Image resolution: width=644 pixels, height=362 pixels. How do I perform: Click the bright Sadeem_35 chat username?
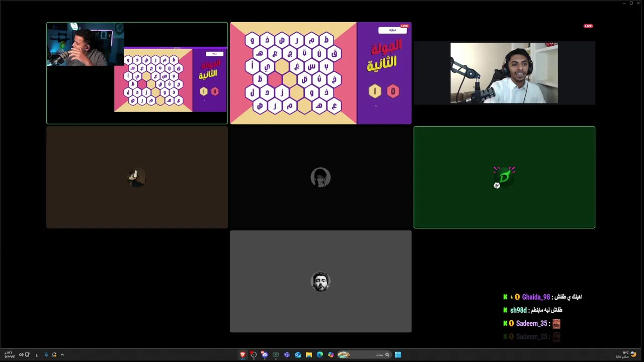[531, 323]
